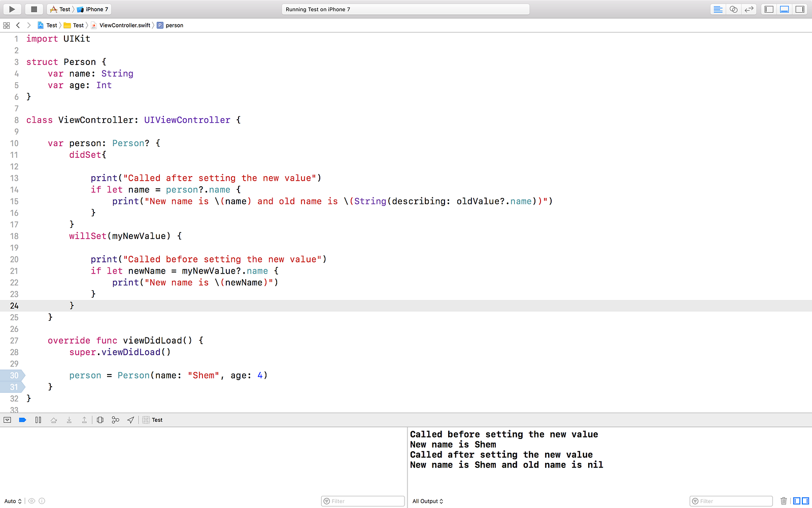Screen dimensions: 812x508
Task: Click the Print Description info icon
Action: click(x=42, y=501)
